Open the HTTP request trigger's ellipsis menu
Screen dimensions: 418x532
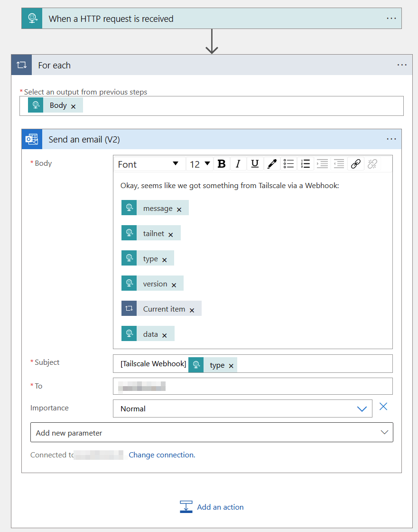click(x=391, y=19)
